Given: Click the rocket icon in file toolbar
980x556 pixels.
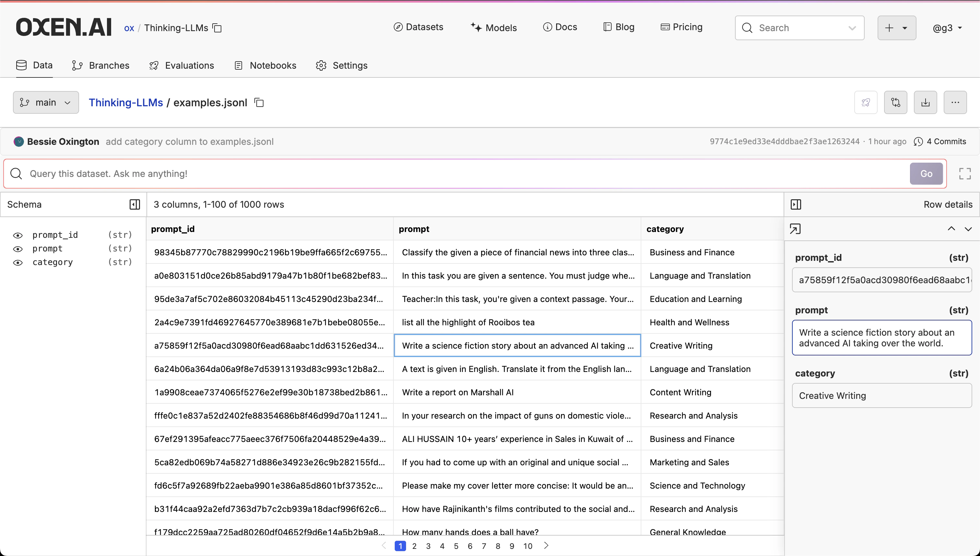Looking at the screenshot, I should coord(865,102).
